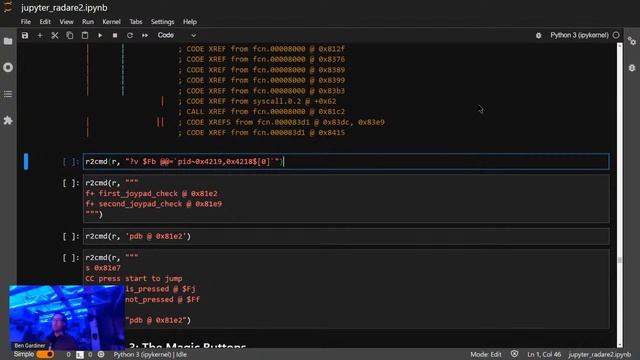Click the single-line cell with 'pdb @ 0x81e2'
The height and width of the screenshot is (360, 640).
point(346,236)
